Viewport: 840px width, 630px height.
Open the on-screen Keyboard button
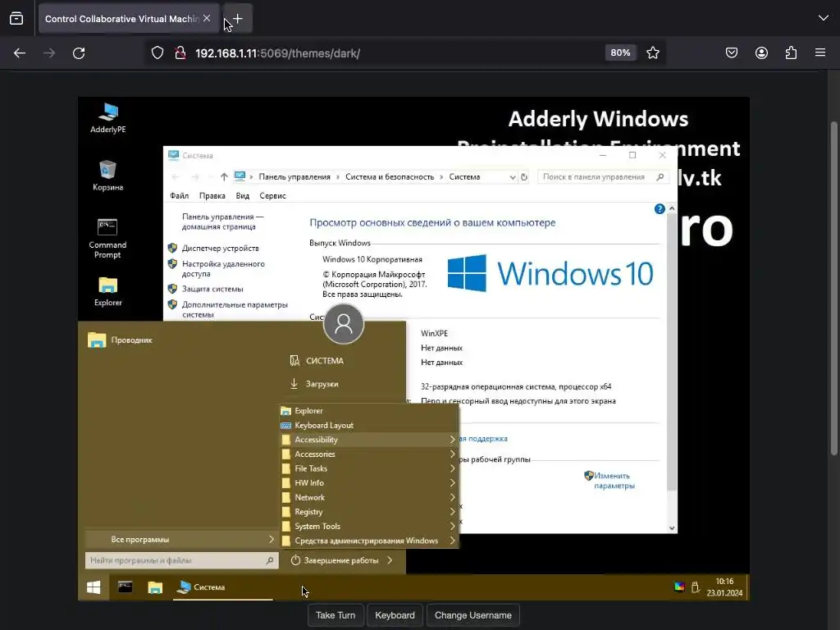coord(395,615)
